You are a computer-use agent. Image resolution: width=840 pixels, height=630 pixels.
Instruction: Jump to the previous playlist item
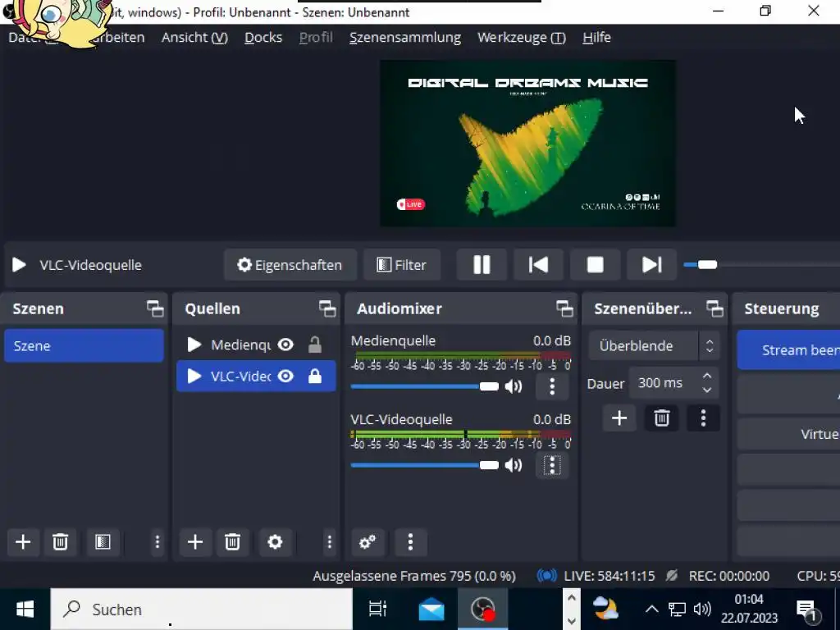coord(538,265)
